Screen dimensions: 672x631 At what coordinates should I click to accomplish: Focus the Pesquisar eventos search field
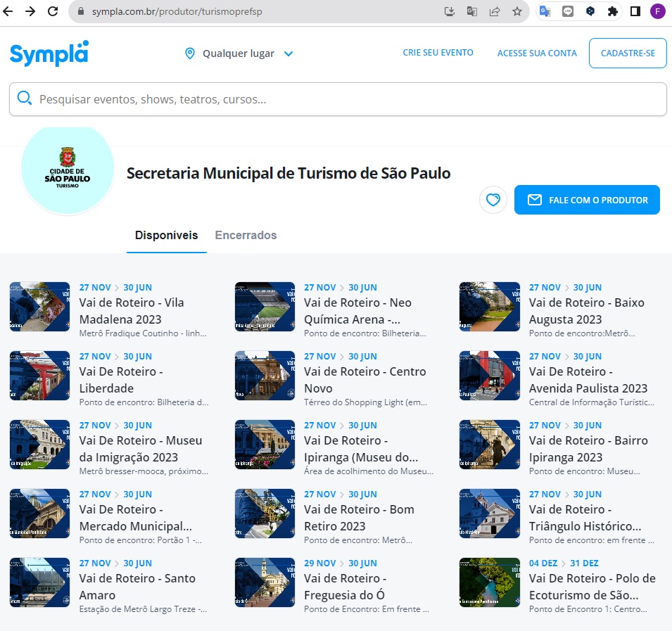tap(338, 99)
